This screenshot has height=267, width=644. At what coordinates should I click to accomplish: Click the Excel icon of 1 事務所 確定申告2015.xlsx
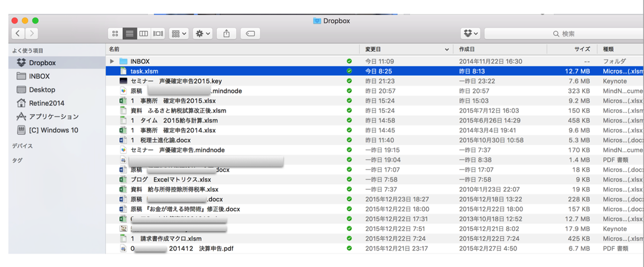click(122, 101)
